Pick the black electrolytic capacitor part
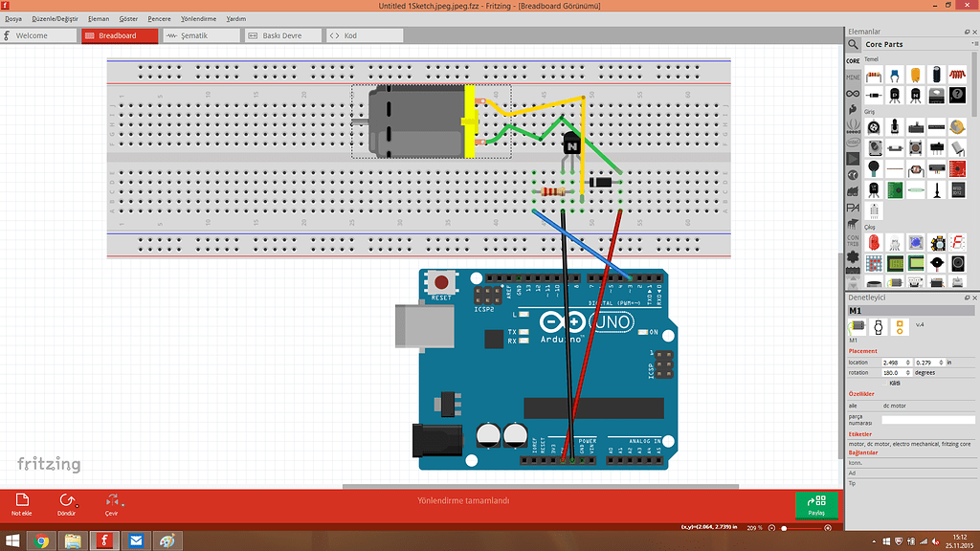The width and height of the screenshot is (980, 551). (x=936, y=76)
